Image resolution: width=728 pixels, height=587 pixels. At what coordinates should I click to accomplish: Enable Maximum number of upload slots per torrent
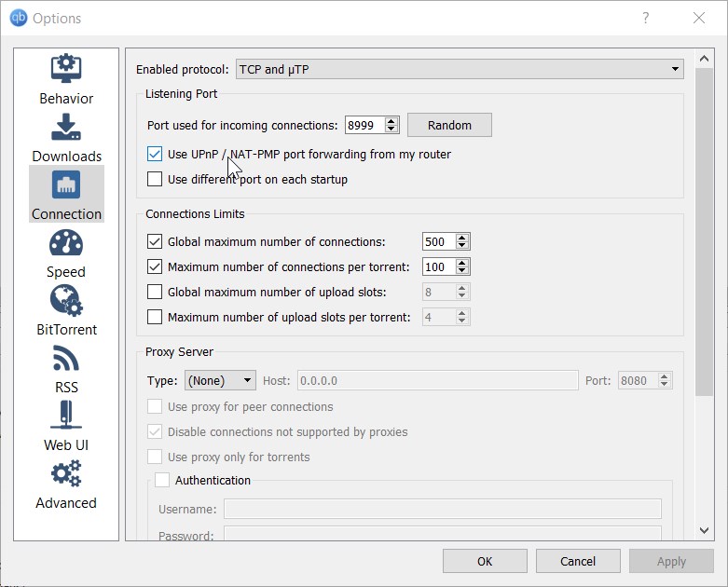pos(155,317)
